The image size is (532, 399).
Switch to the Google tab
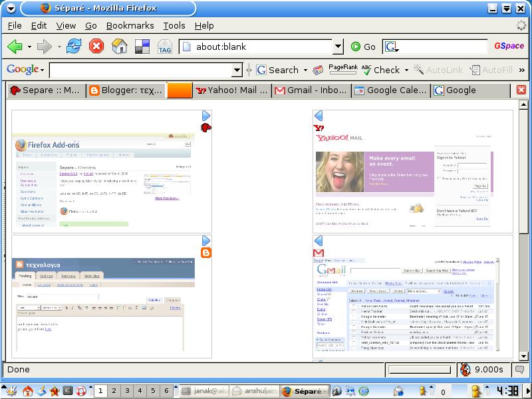click(x=470, y=90)
